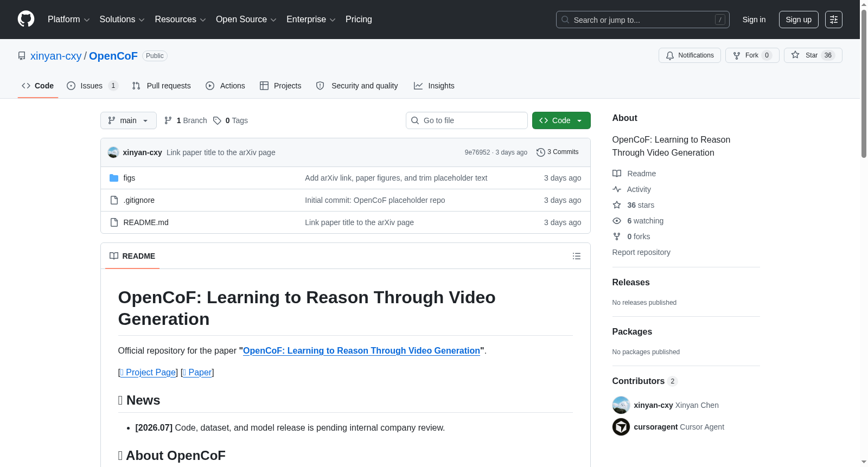Open 'Initial commit: OpenCoF placeholder repo' message
The image size is (868, 467).
pos(375,200)
